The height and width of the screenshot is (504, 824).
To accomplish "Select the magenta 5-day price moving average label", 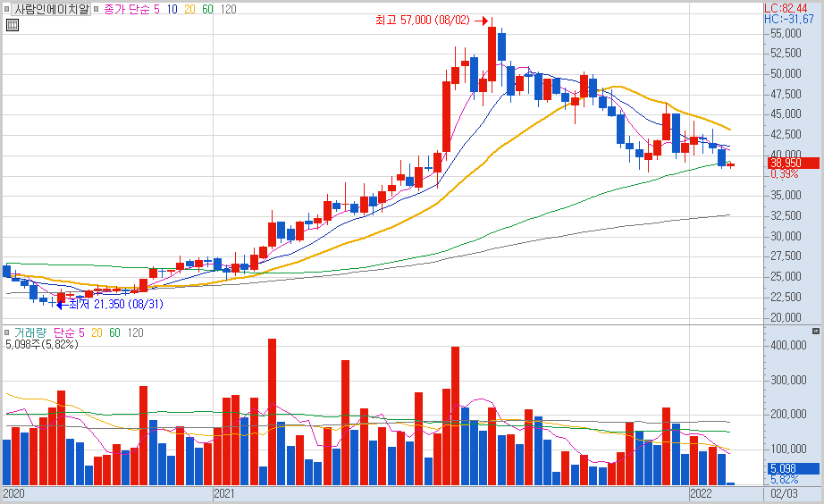I will pyautogui.click(x=156, y=9).
